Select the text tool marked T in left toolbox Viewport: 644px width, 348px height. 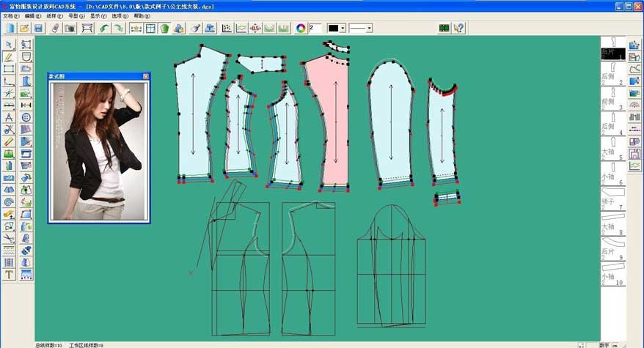click(9, 275)
